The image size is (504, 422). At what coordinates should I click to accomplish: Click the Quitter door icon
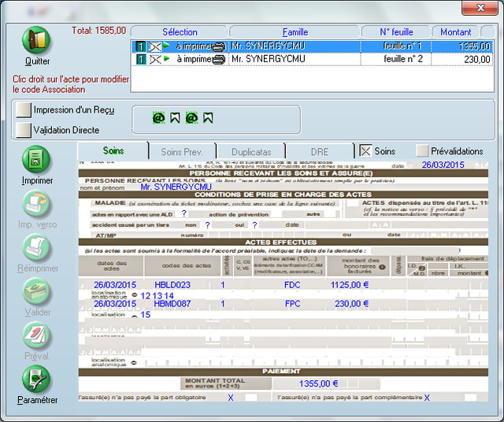click(x=37, y=41)
